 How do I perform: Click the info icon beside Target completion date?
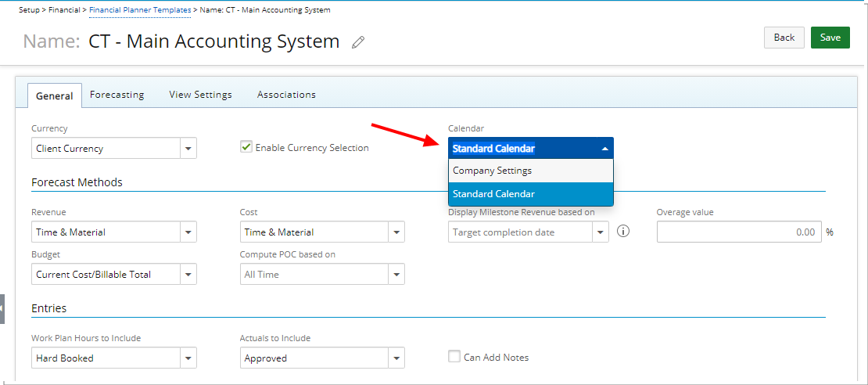click(x=623, y=232)
